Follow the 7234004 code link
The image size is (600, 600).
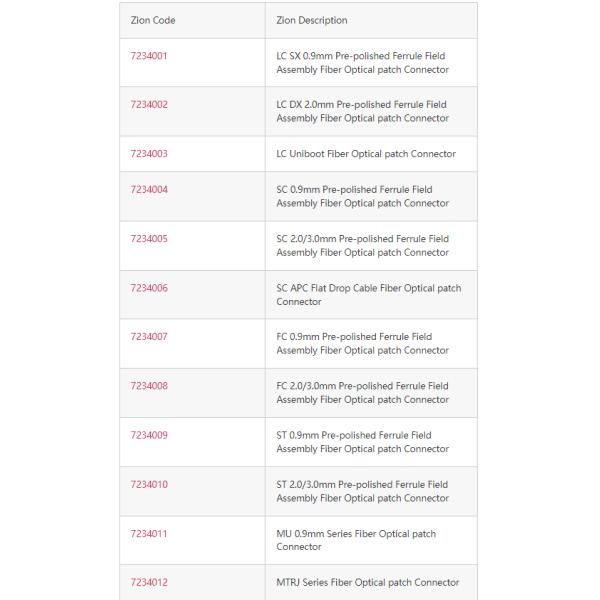[x=149, y=190]
